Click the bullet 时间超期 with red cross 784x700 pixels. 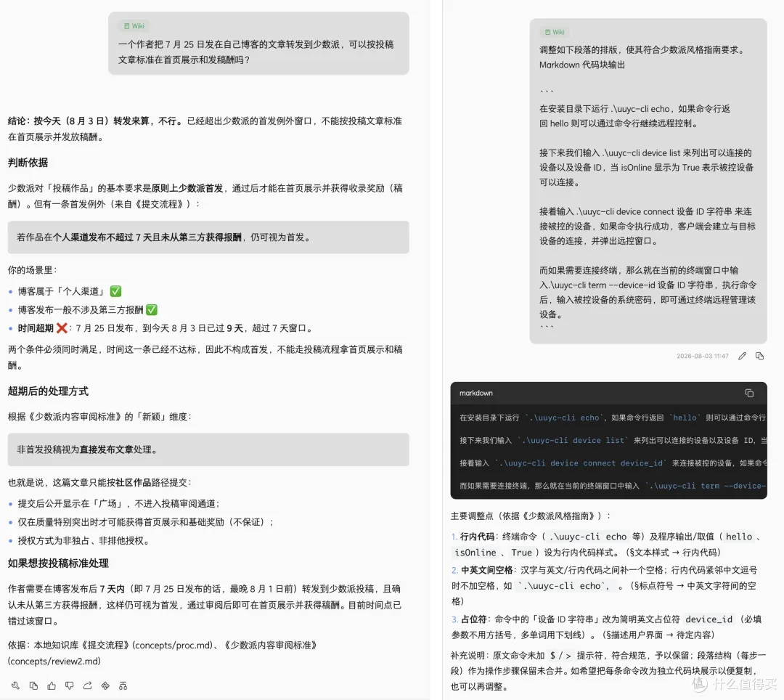click(162, 328)
